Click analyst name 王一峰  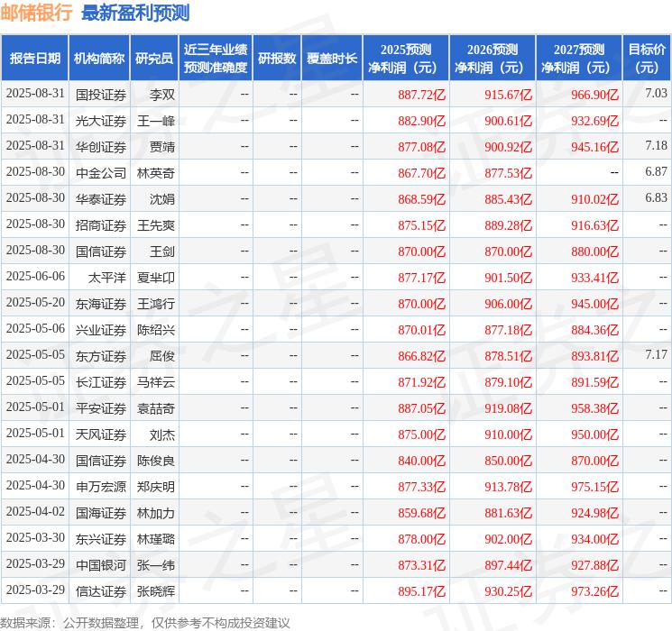156,121
